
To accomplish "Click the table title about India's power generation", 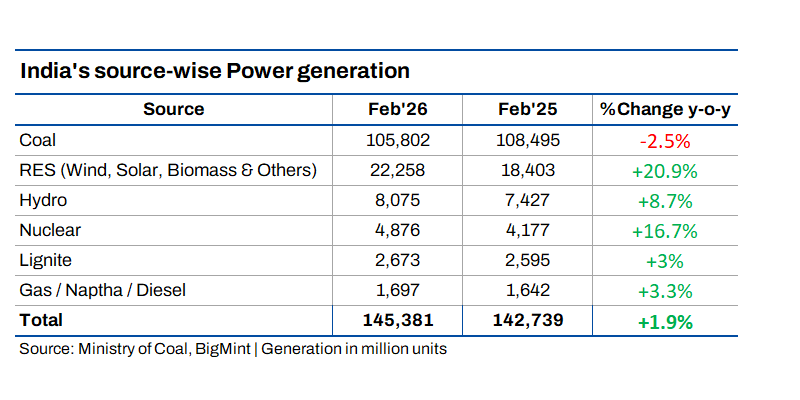I will click(215, 71).
